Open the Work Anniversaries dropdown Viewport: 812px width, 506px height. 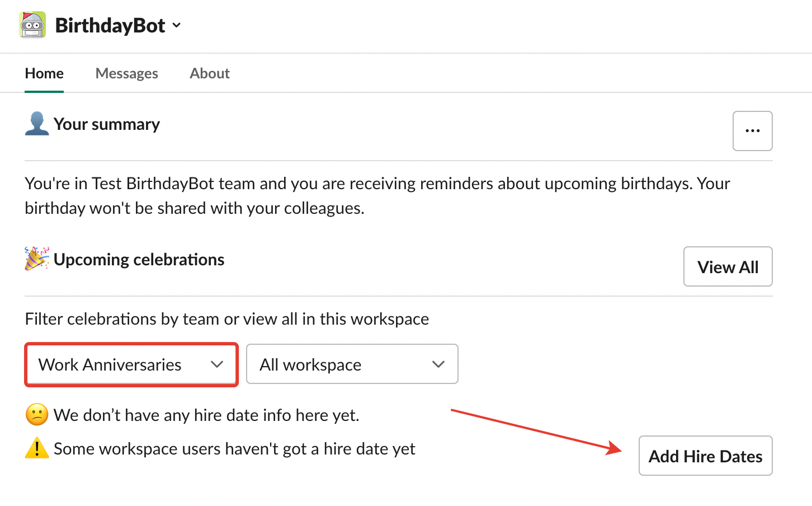131,364
